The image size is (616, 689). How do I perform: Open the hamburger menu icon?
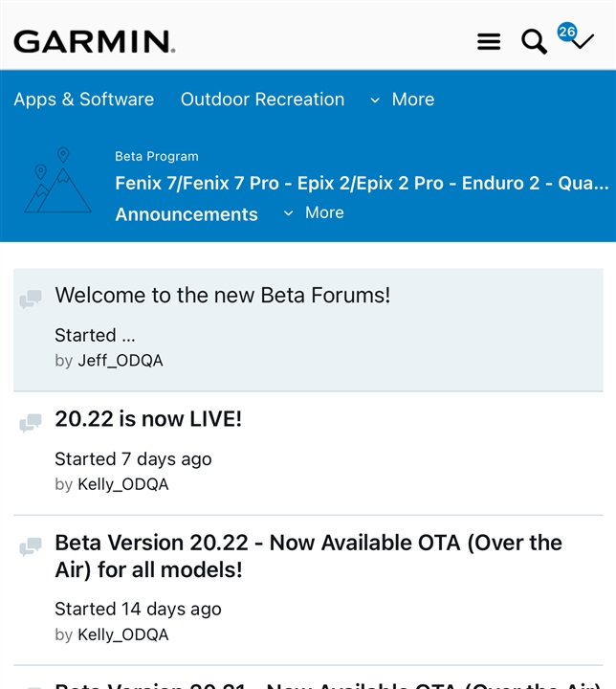point(489,42)
